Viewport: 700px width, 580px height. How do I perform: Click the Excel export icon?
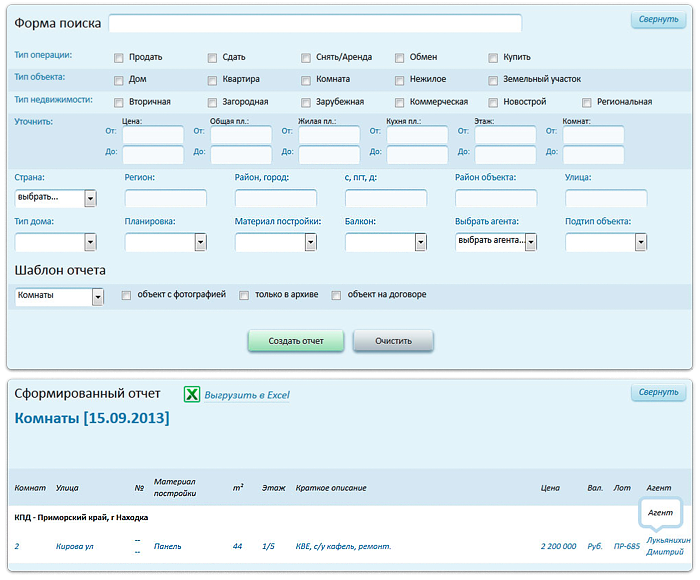pos(192,394)
